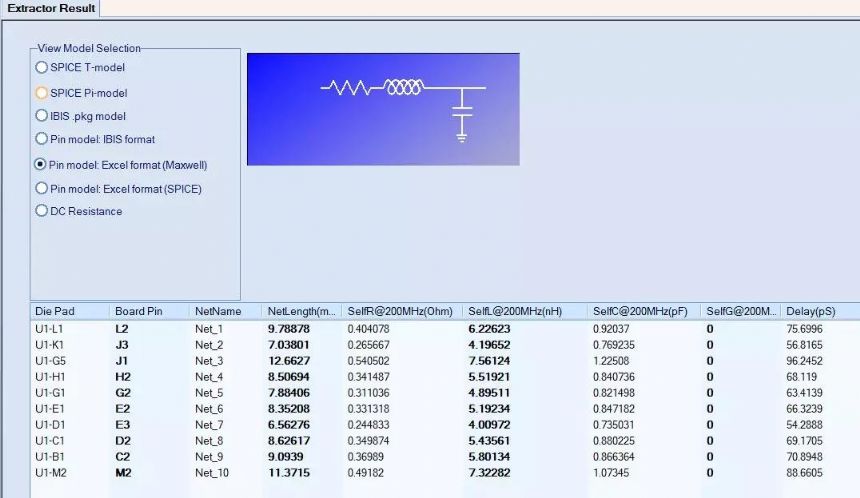This screenshot has height=498, width=860.
Task: Click the Net_9 net name
Action: 209,456
